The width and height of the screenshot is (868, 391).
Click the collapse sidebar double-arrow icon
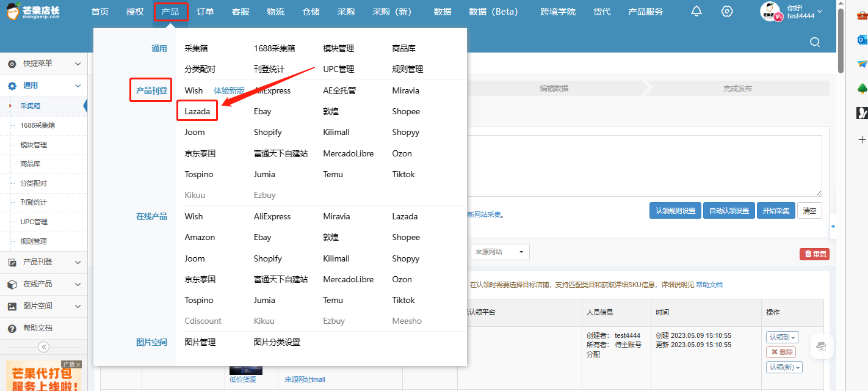43,347
